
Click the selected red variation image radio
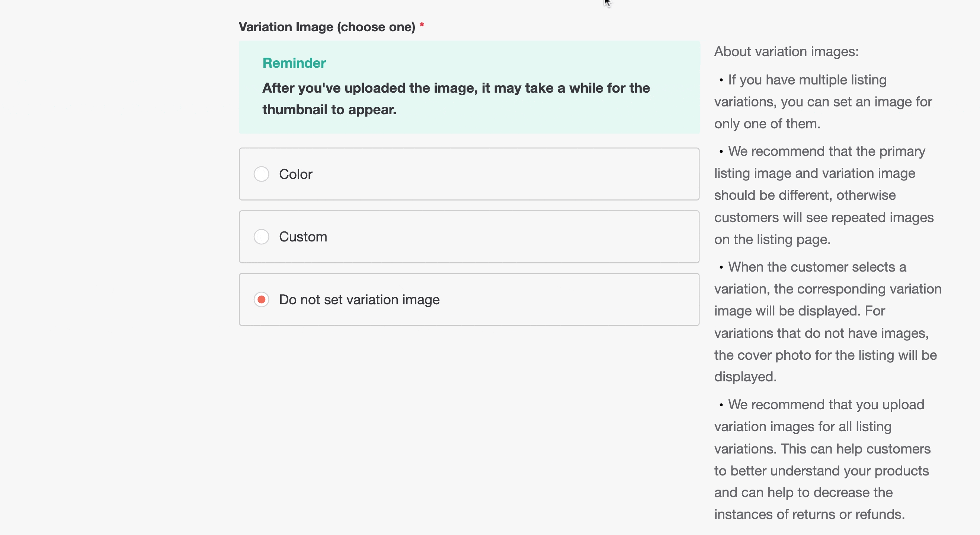coord(261,300)
